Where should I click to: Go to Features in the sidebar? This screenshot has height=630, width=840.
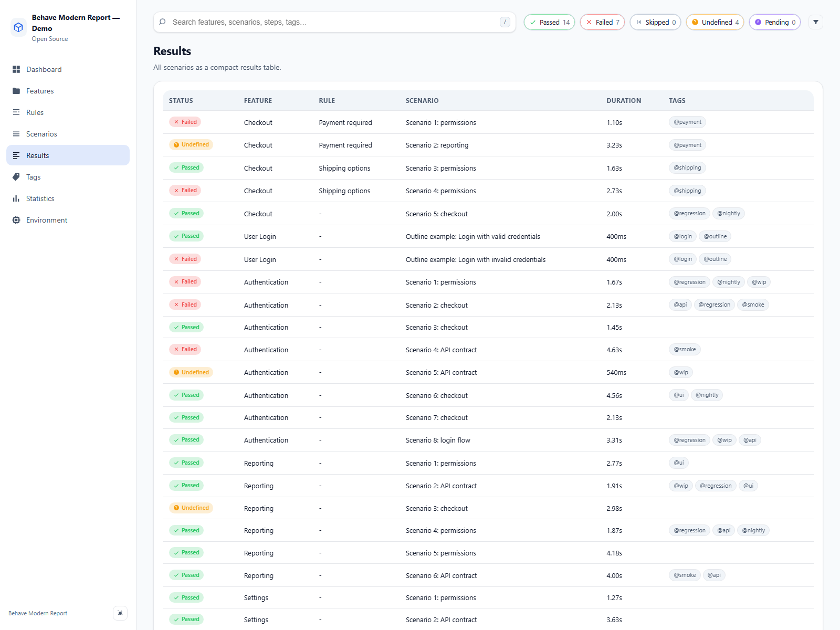click(x=68, y=91)
